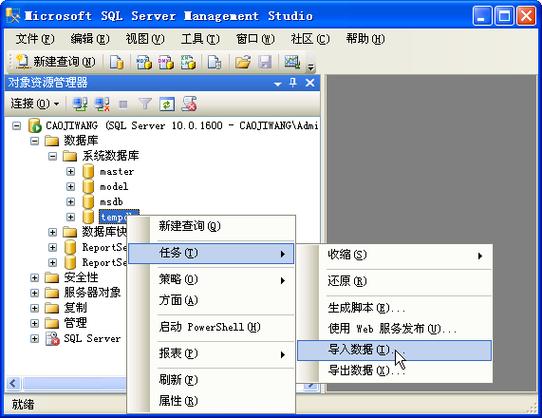The height and width of the screenshot is (418, 542).
Task: Select the 安全性 folder in tree
Action: coord(81,278)
